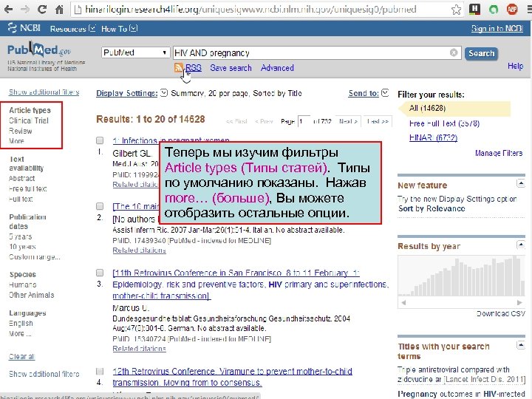Screen dimensions: 532x399
Task: Open the NCBI home logo
Action: coord(24,28)
